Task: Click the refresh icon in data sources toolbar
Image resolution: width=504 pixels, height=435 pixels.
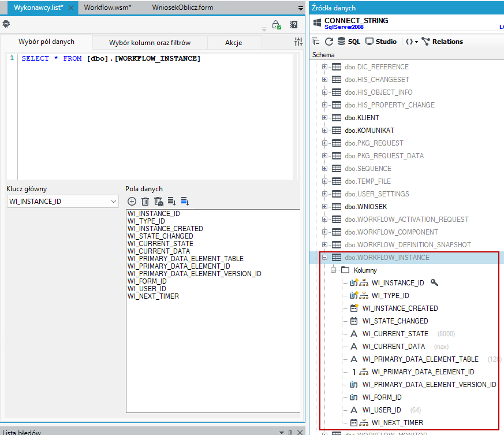Action: point(329,42)
